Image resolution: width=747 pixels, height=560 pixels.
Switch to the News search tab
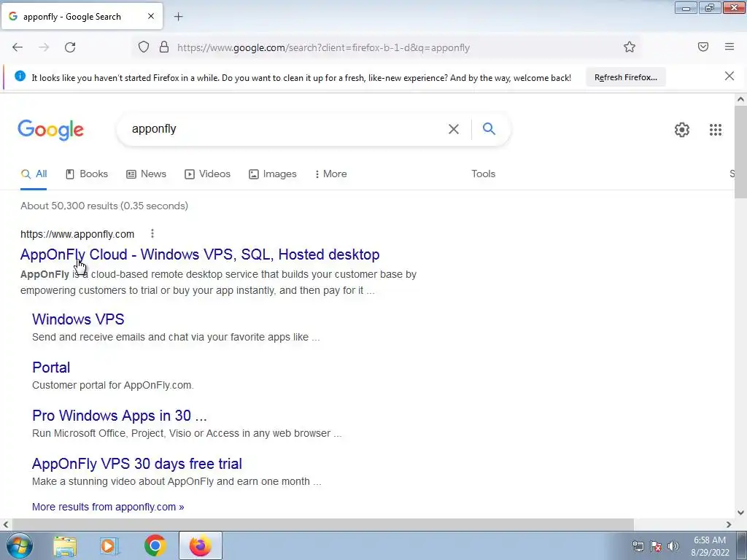click(x=146, y=174)
